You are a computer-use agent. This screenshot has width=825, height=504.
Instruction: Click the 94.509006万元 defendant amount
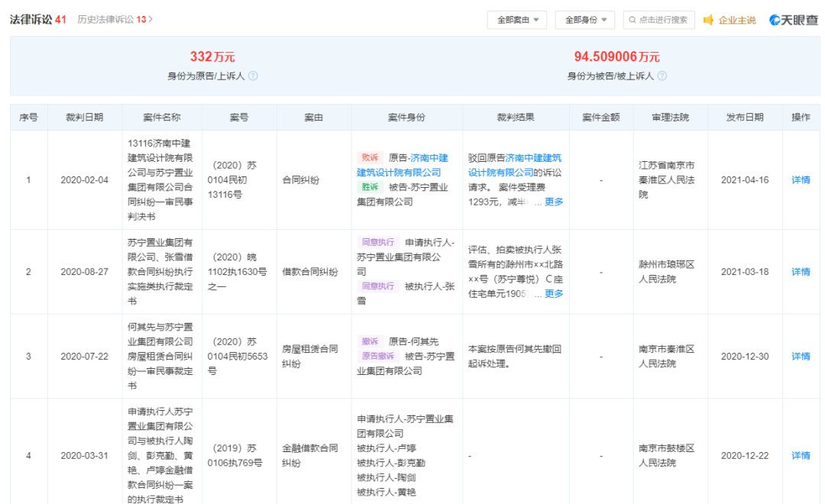(x=616, y=57)
